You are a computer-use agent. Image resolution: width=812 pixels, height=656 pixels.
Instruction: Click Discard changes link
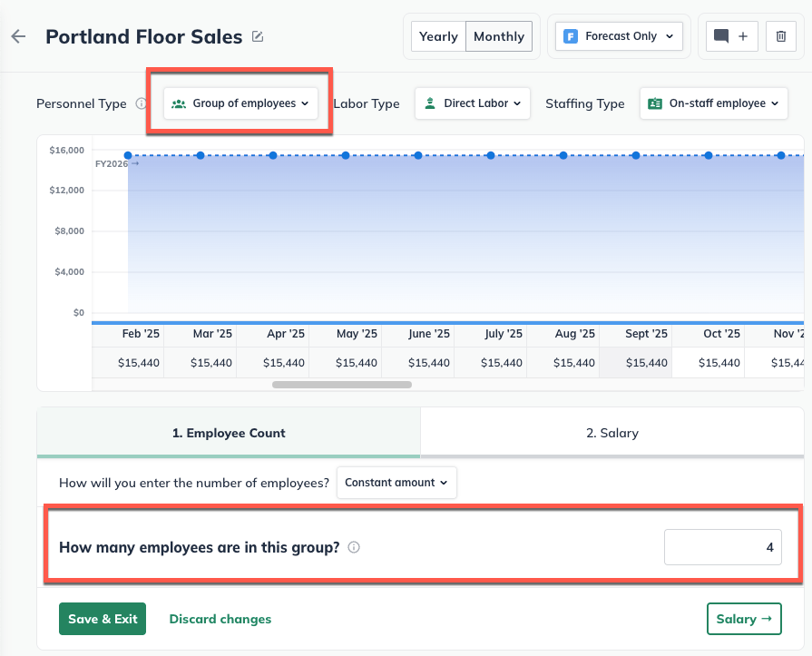coord(220,619)
